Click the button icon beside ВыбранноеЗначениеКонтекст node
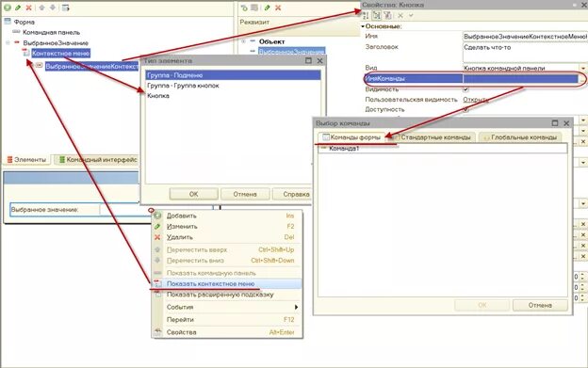The height and width of the screenshot is (368, 588). pyautogui.click(x=40, y=66)
